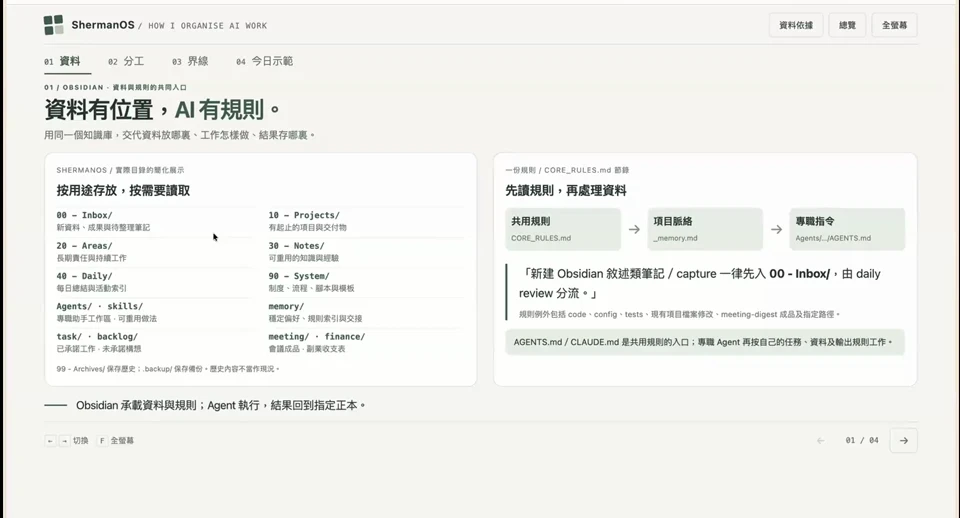Click the '規則例外包括 code' exceptions line
Image resolution: width=960 pixels, height=518 pixels.
(x=680, y=314)
